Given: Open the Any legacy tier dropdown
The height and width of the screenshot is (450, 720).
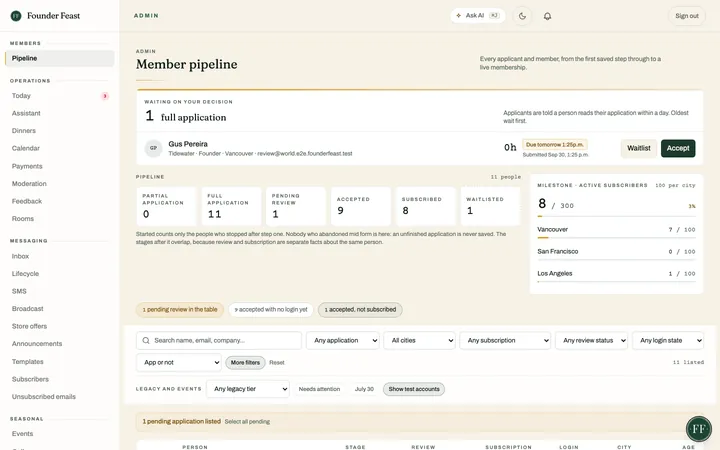Looking at the screenshot, I should (248, 389).
